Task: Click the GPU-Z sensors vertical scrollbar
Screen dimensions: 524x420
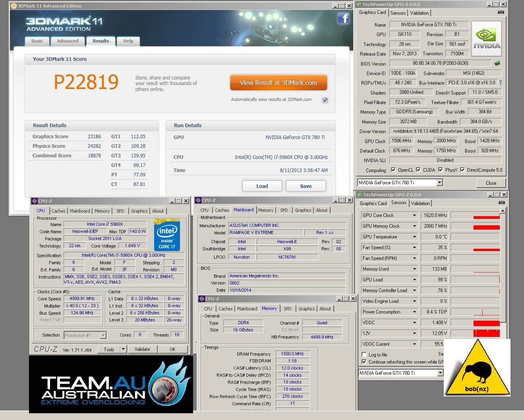Action: (504, 266)
